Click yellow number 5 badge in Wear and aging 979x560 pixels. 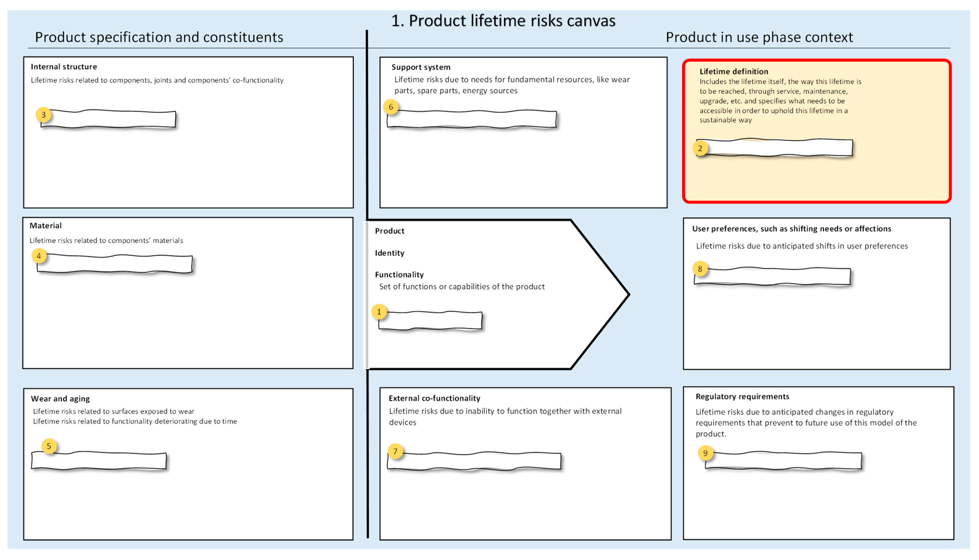coord(49,446)
